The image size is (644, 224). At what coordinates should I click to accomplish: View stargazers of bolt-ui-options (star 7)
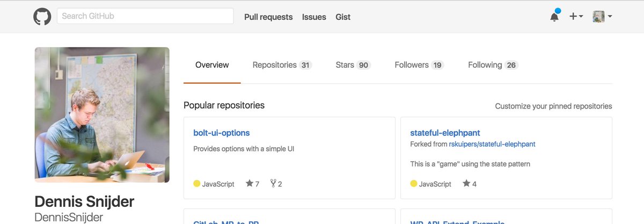252,184
